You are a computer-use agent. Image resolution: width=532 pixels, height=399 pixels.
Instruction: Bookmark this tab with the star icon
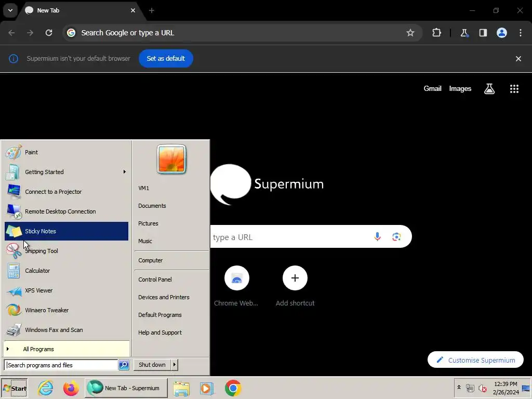coord(410,33)
